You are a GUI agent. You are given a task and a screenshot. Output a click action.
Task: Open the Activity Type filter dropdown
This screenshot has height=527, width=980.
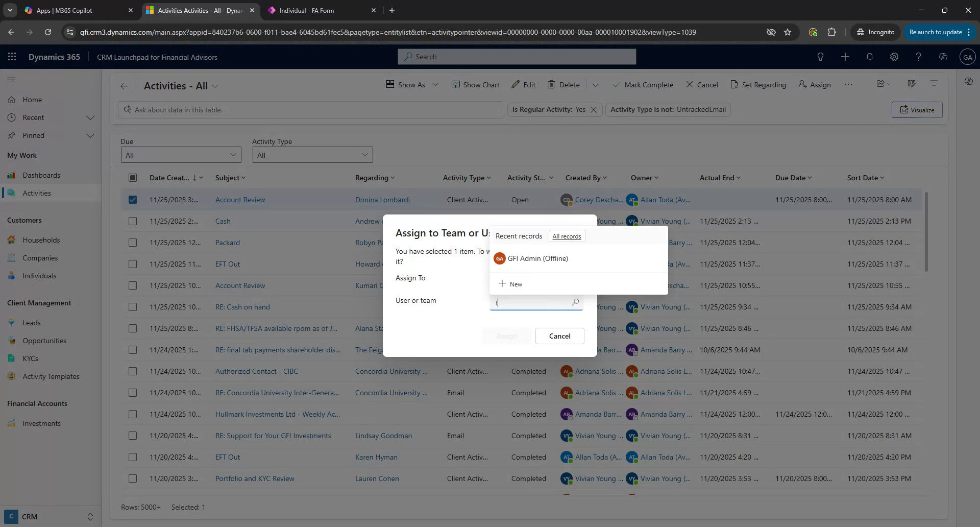[312, 155]
